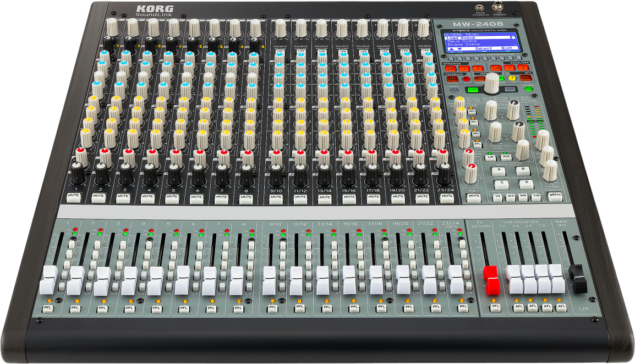
Task: Toggle MUTE for channel 23/24
Action: pos(447,197)
